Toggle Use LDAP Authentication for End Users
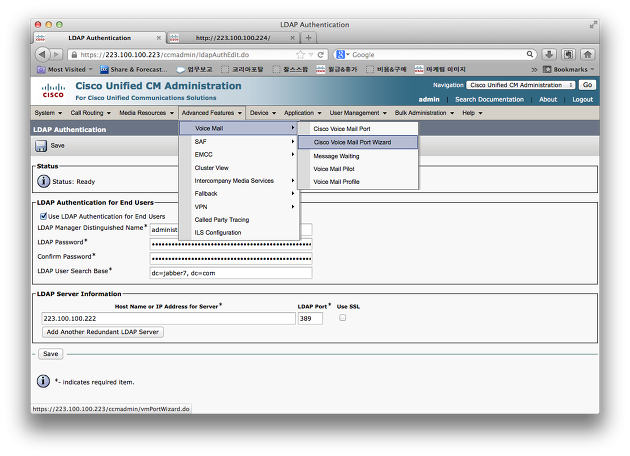The width and height of the screenshot is (630, 456). coord(43,216)
